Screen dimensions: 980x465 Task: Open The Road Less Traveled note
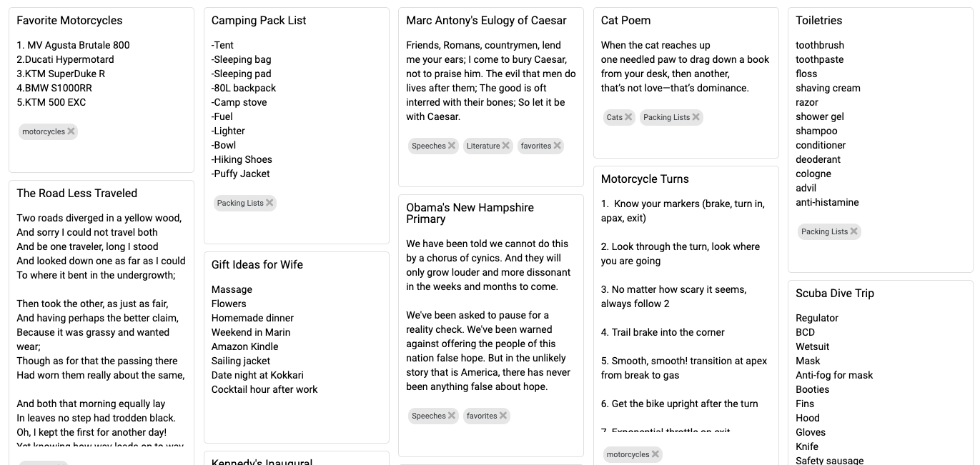point(76,194)
